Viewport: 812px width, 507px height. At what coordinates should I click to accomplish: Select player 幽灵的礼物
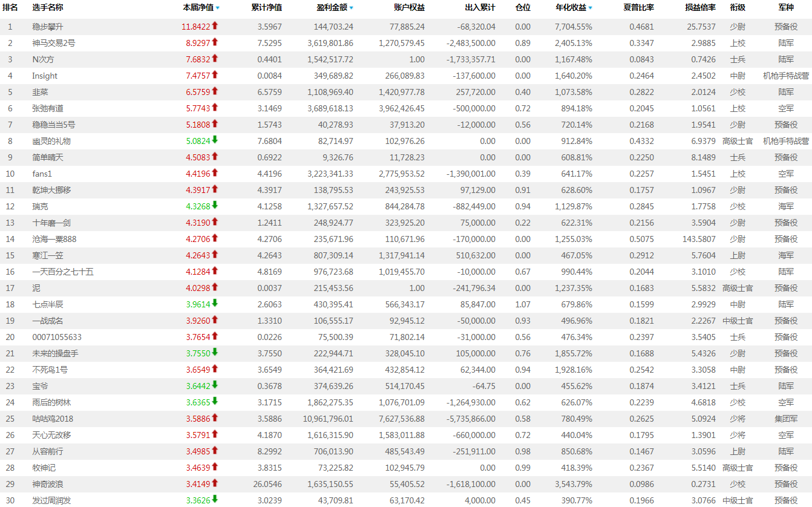coord(51,141)
